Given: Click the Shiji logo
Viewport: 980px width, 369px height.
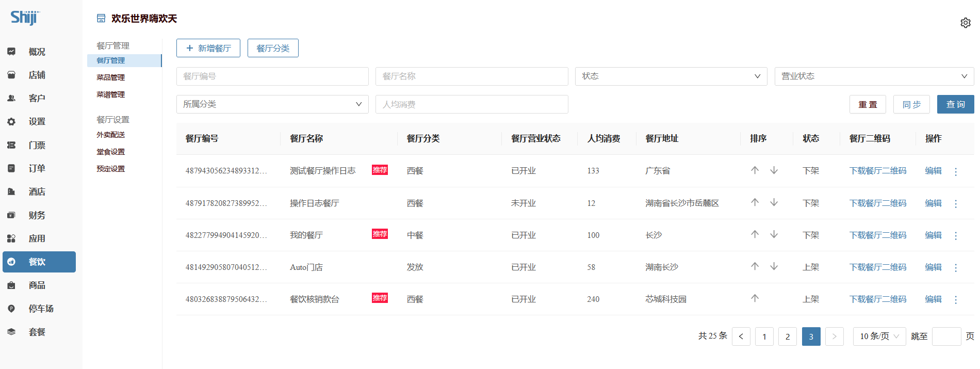Looking at the screenshot, I should click(x=25, y=18).
